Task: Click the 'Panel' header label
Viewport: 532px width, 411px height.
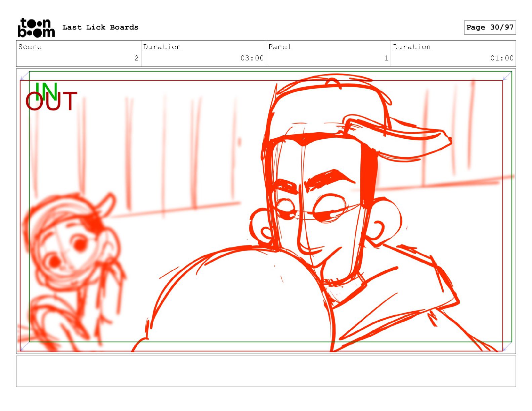Action: point(280,47)
